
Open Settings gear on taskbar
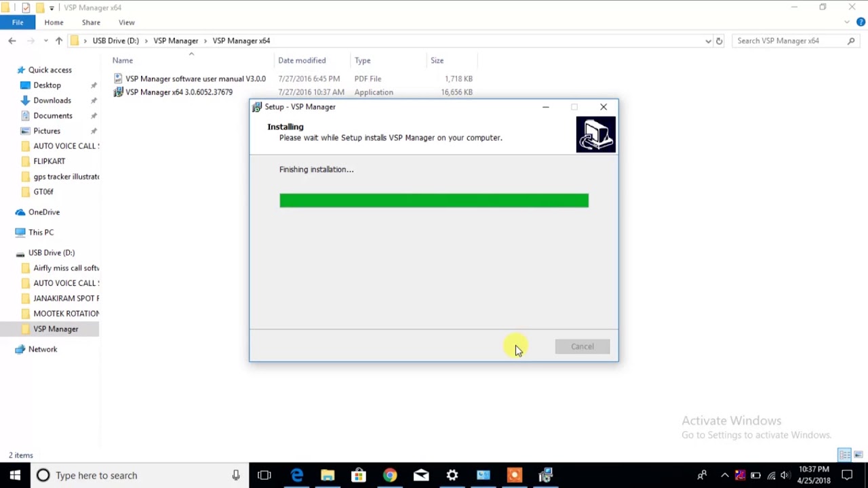tap(452, 475)
